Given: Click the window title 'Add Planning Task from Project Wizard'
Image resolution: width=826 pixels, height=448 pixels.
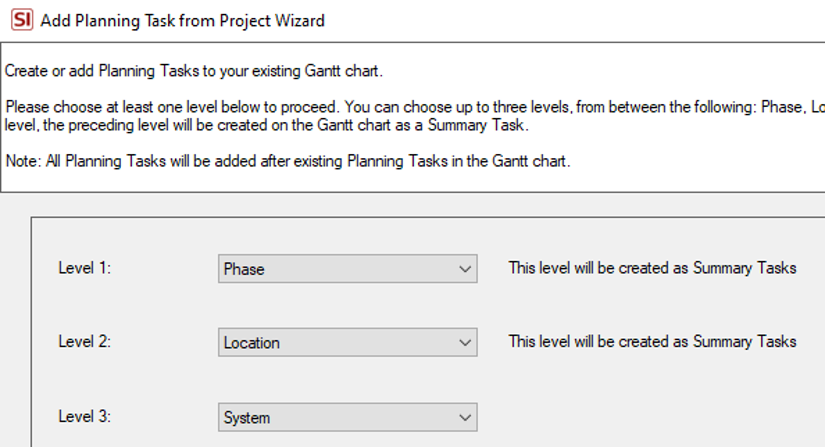Looking at the screenshot, I should click(x=182, y=21).
